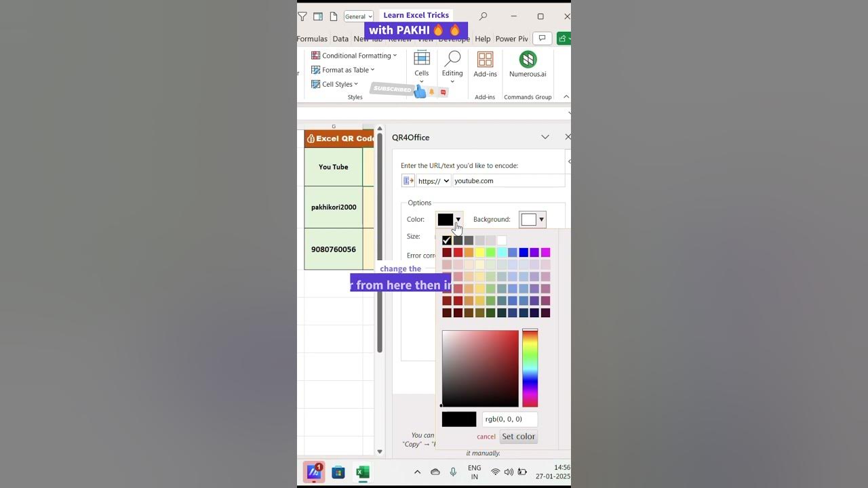Choose the pure blue swatch in the bright row

point(524,253)
